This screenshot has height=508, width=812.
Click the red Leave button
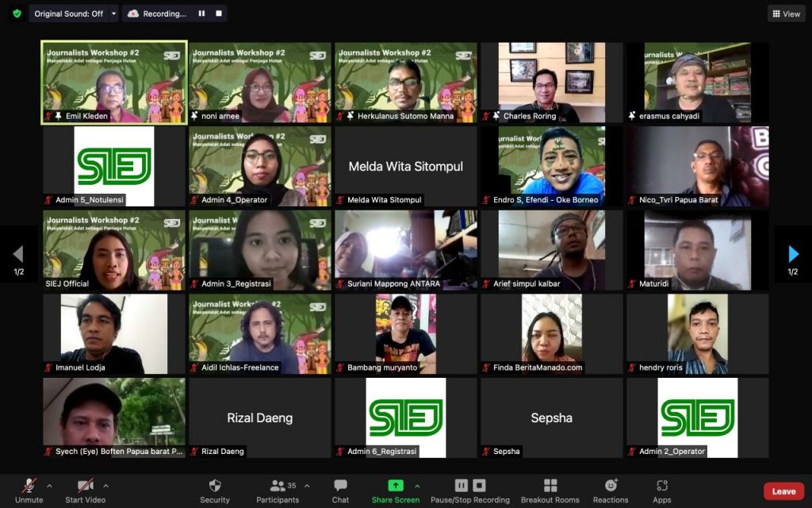click(x=783, y=491)
